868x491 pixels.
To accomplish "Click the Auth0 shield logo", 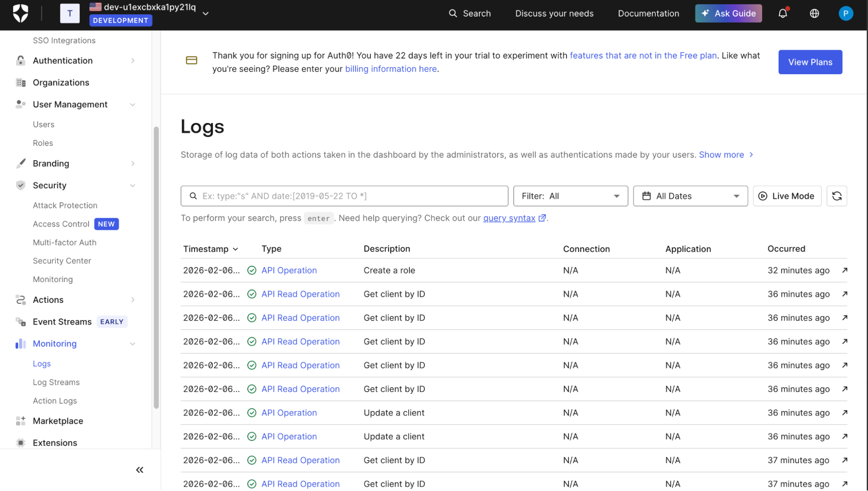I will 20,13.
